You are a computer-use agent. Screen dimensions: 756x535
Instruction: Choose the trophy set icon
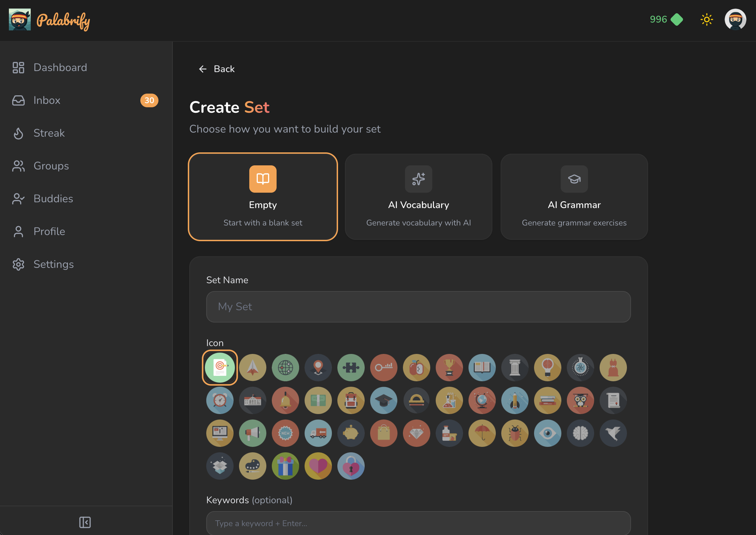[449, 368]
